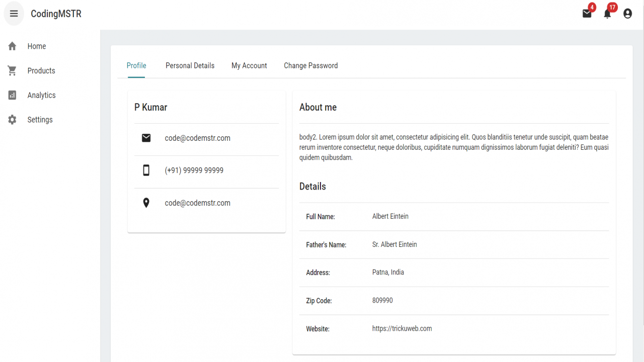Click the envelope icon beside the email
This screenshot has height=362, width=644.
coord(146,138)
